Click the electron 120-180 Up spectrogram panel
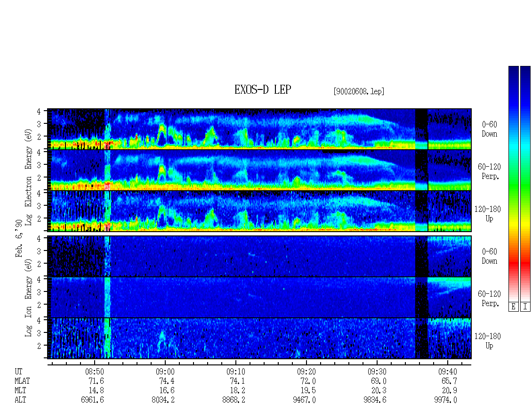The width and height of the screenshot is (532, 412). click(x=259, y=211)
